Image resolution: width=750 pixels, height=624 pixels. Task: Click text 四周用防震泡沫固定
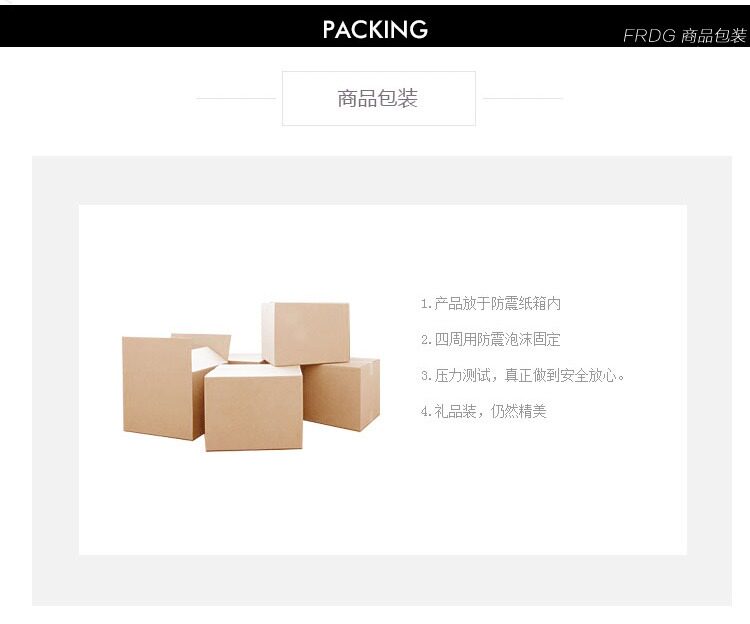497,339
